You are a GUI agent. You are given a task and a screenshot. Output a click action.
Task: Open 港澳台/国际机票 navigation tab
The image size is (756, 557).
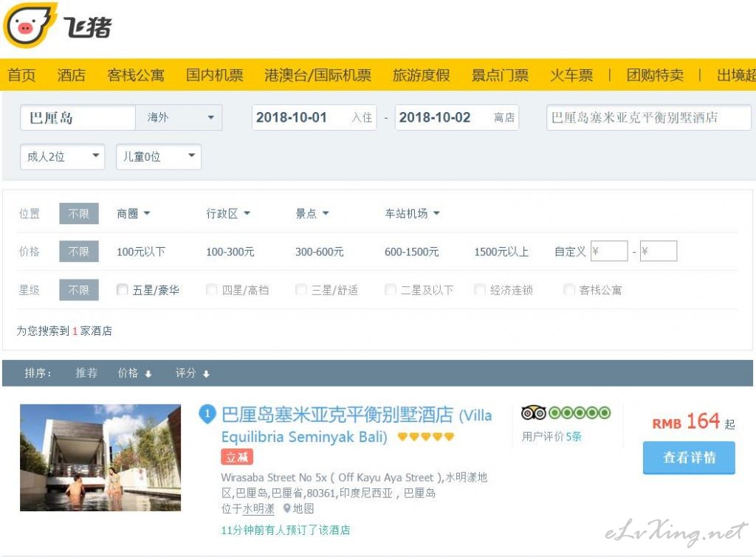pyautogui.click(x=317, y=75)
